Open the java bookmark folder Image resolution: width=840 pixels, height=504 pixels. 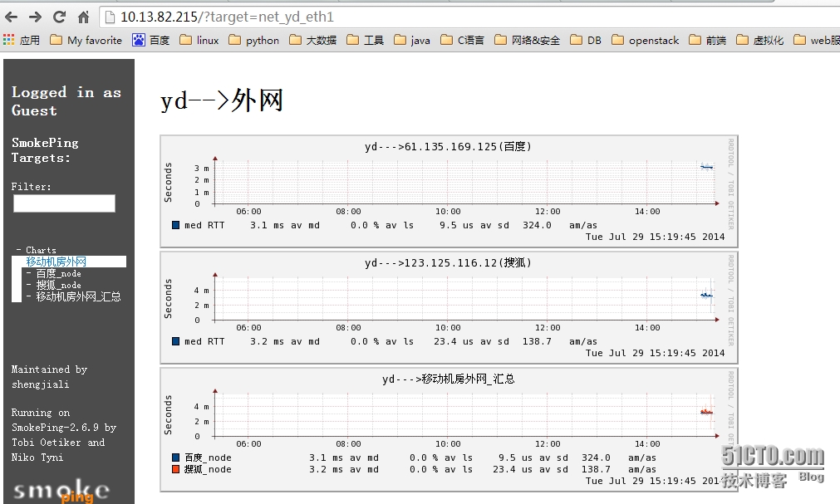click(412, 40)
